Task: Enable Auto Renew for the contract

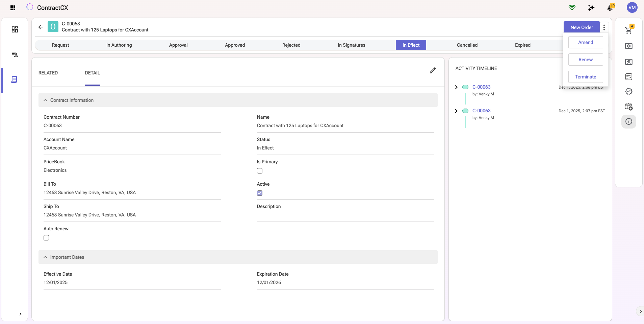Action: click(x=46, y=238)
